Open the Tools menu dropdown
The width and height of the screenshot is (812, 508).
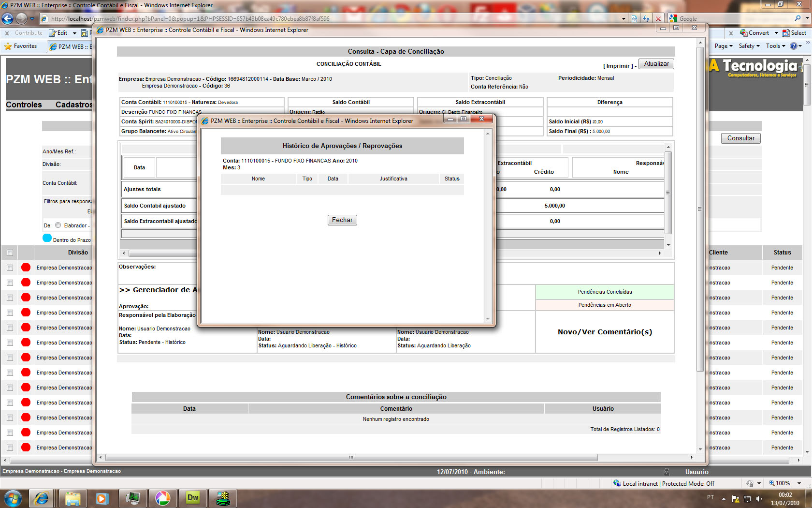click(x=776, y=46)
